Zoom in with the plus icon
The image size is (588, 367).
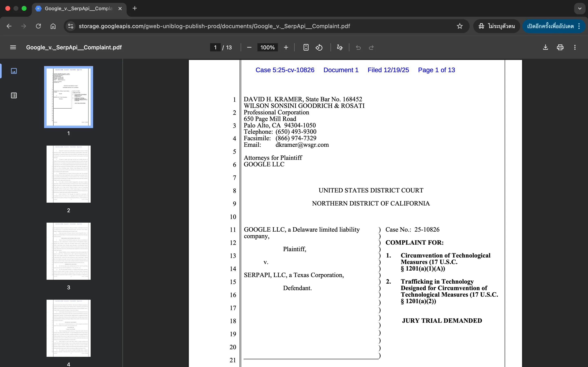286,47
